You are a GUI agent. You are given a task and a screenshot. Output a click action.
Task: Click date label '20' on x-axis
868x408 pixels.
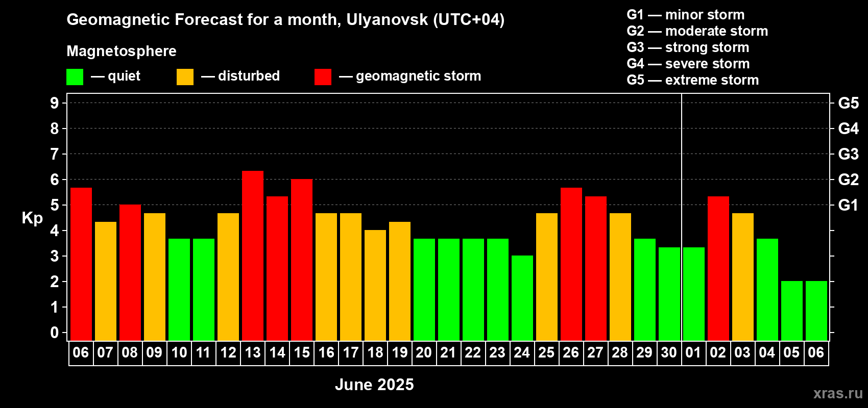424,352
